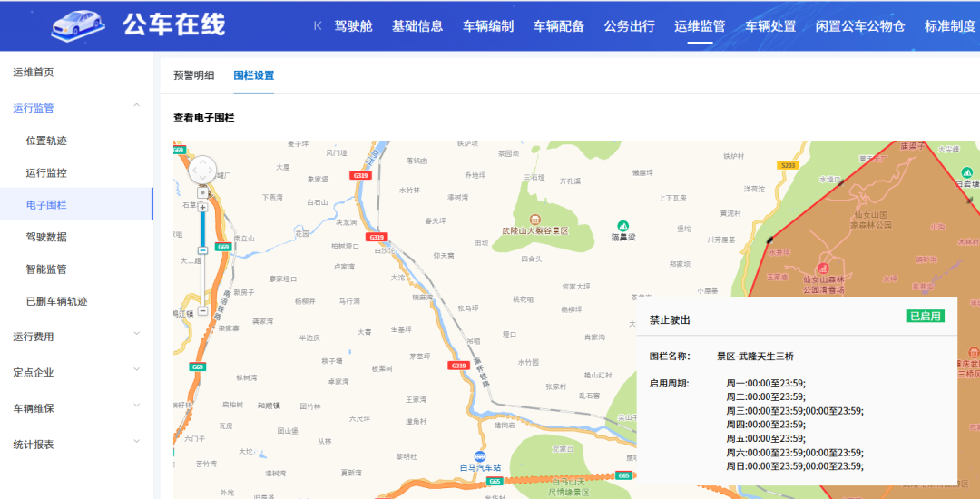Go to 运维首页 in the sidebar
The image size is (980, 499).
(x=34, y=73)
